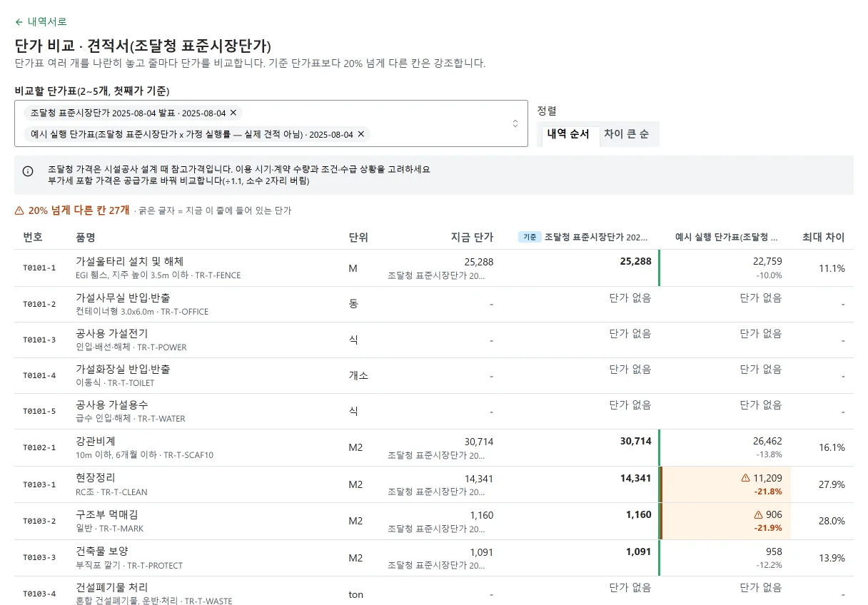Click 강관비계 item name
Screen dimensions: 868x605
(96, 441)
